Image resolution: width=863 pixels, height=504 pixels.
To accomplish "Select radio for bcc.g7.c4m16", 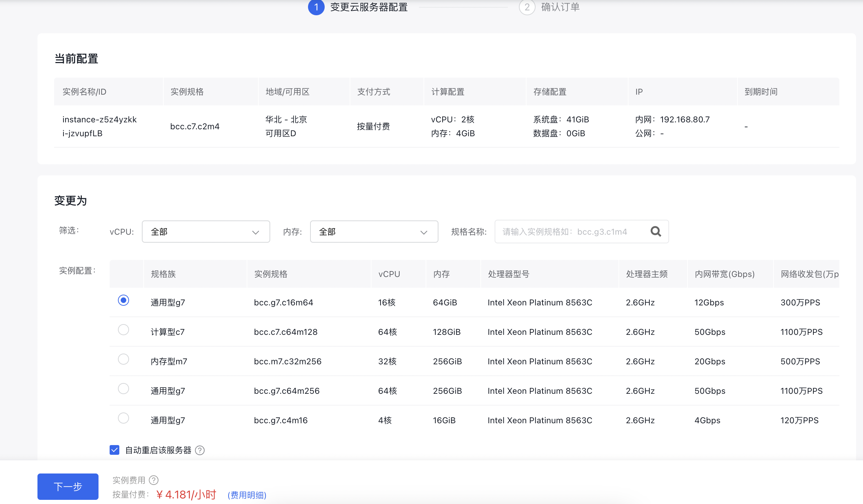I will [x=123, y=418].
